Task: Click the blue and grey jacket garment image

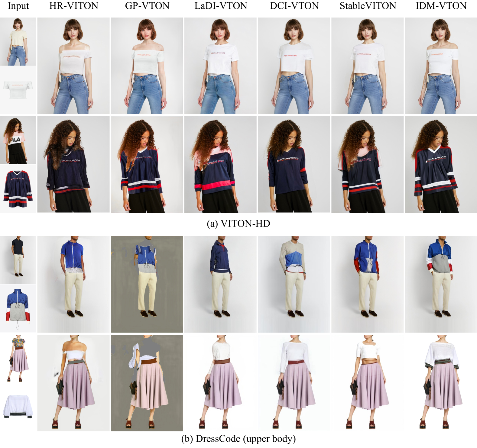Action: tap(18, 308)
